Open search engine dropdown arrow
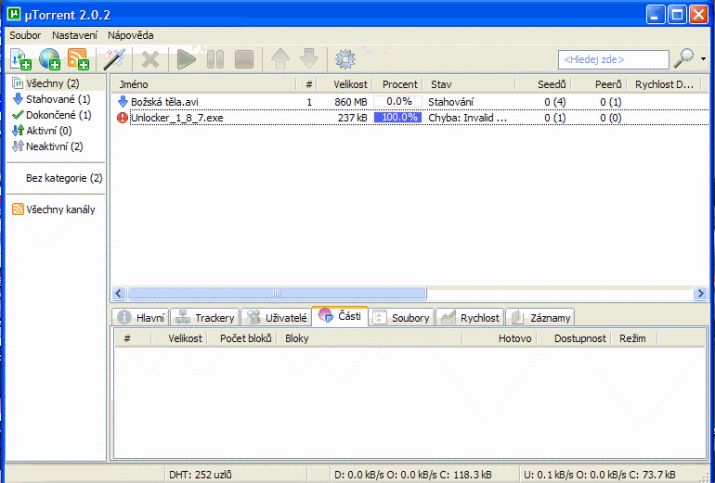 (704, 59)
